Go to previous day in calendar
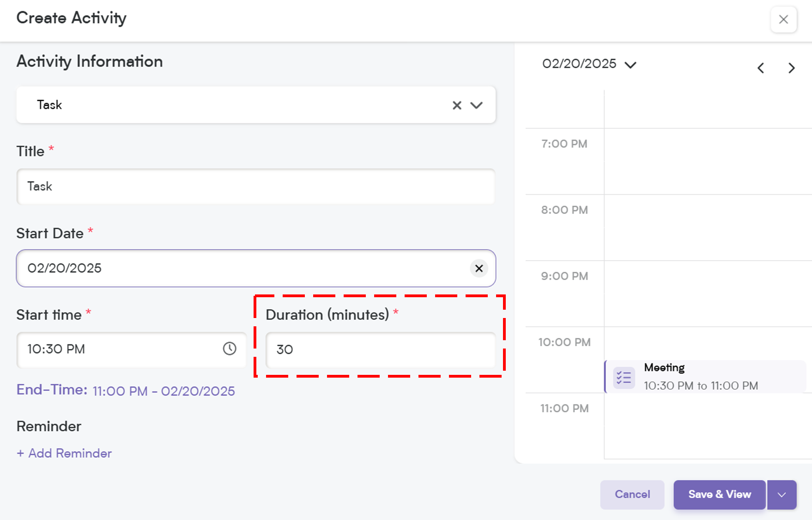Screen dimensions: 812x520 761,68
